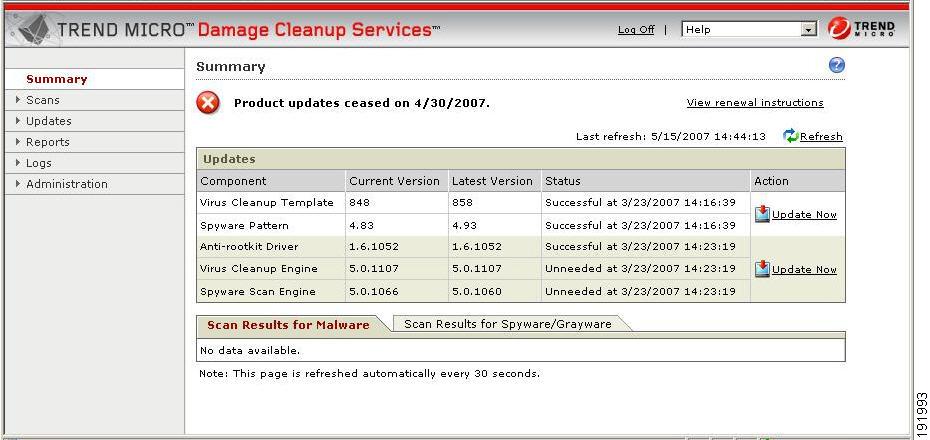The height and width of the screenshot is (440, 930).
Task: Switch to Scan Results for Spyware/Grayware tab
Action: pyautogui.click(x=508, y=324)
